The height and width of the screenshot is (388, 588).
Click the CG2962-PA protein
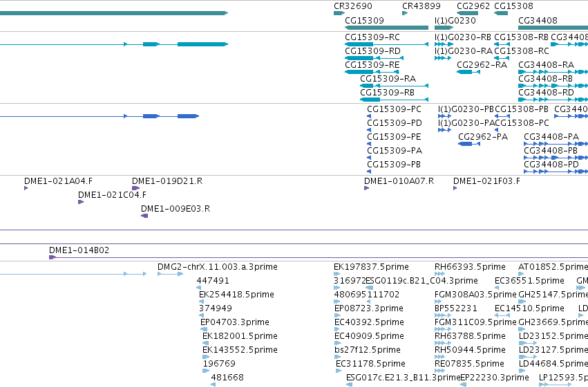pyautogui.click(x=468, y=144)
